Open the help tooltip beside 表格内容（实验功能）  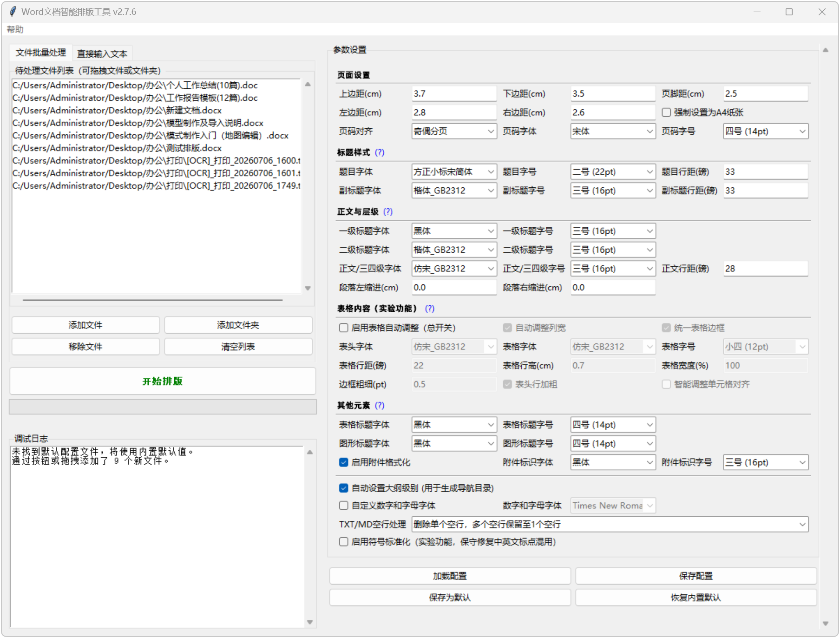tap(430, 309)
